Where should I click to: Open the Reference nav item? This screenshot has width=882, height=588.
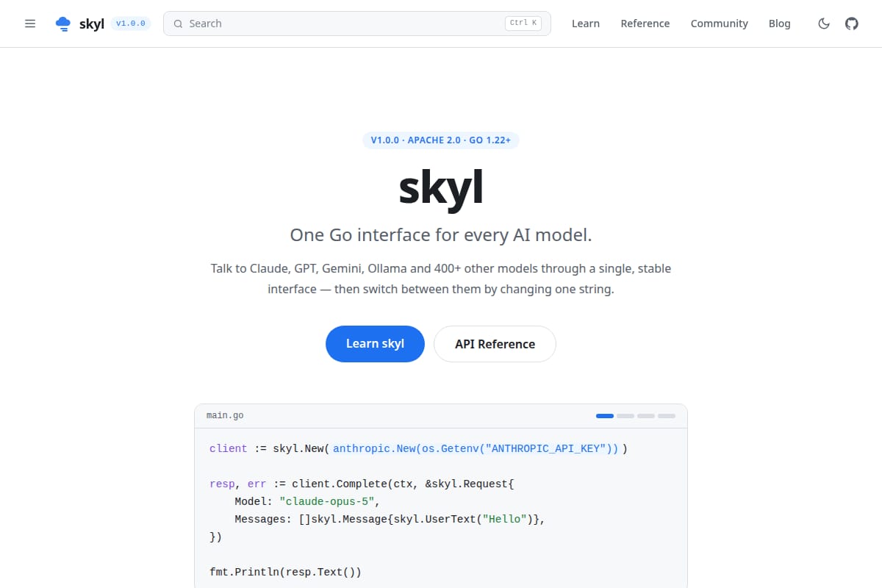(x=645, y=24)
